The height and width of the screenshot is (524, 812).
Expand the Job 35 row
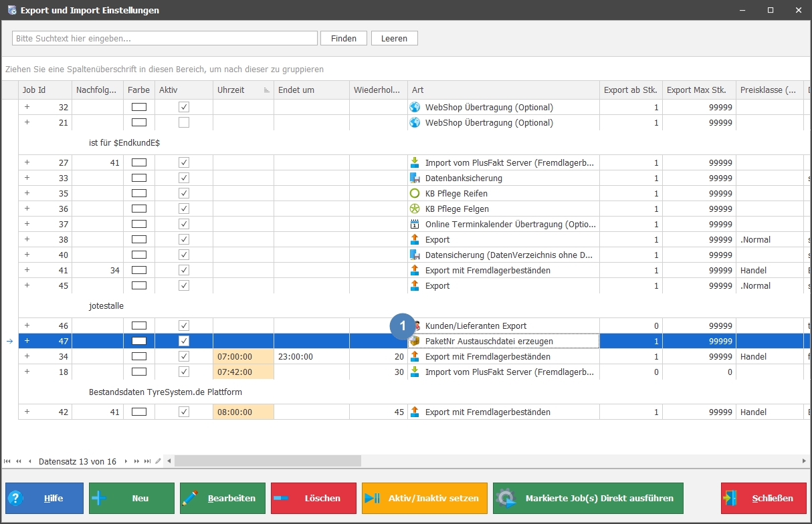pyautogui.click(x=27, y=193)
